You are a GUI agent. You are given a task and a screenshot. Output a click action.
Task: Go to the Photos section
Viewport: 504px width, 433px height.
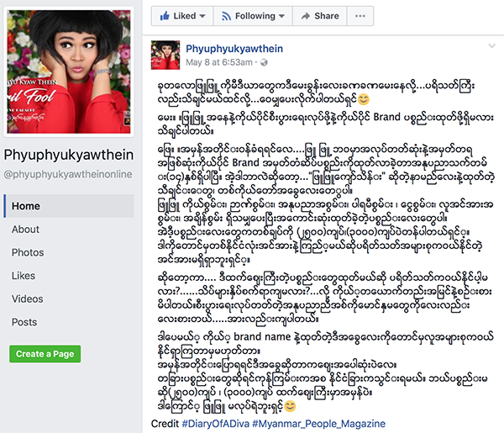tap(28, 252)
